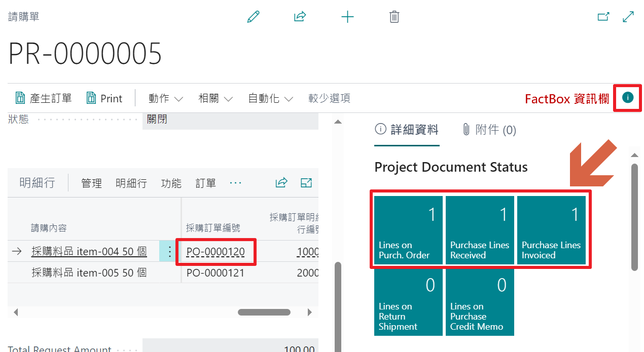Open row options for item-004 line

coord(169,251)
